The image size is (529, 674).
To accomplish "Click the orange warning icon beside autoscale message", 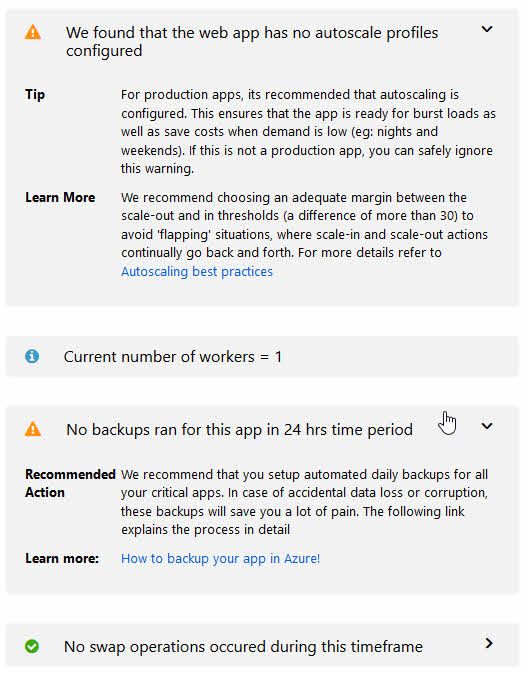I will point(33,32).
